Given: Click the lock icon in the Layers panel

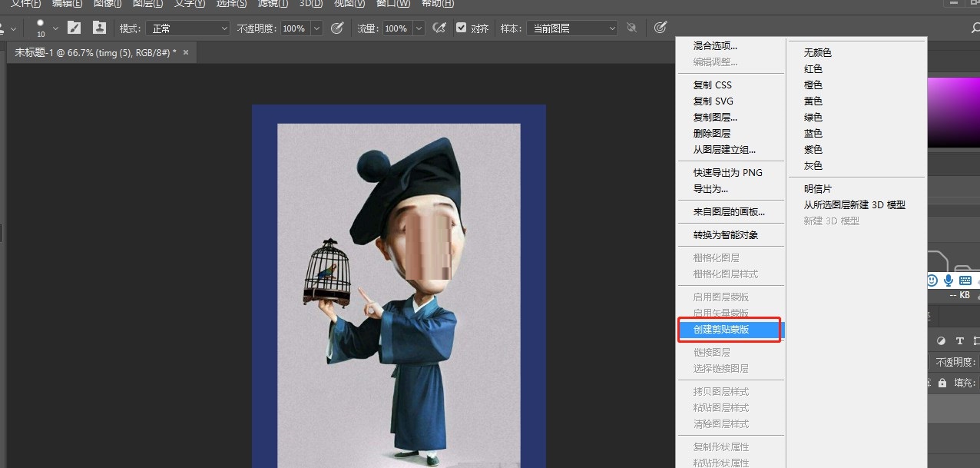Looking at the screenshot, I should click(942, 381).
